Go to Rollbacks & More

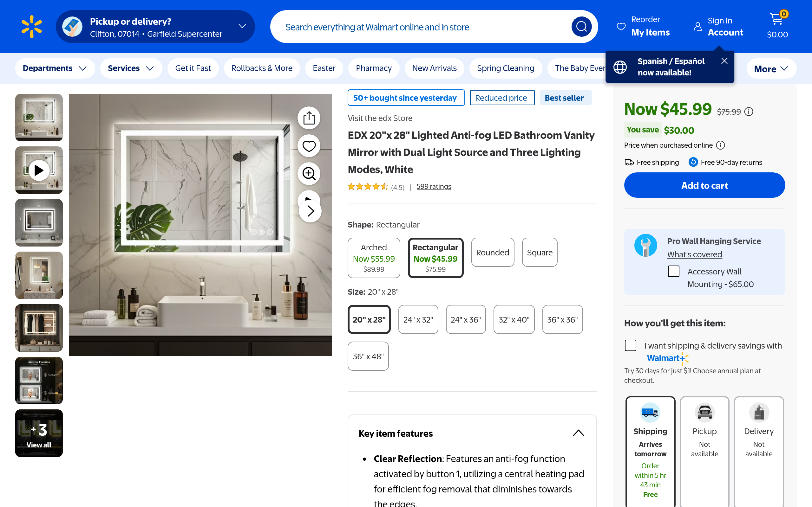[x=262, y=68]
